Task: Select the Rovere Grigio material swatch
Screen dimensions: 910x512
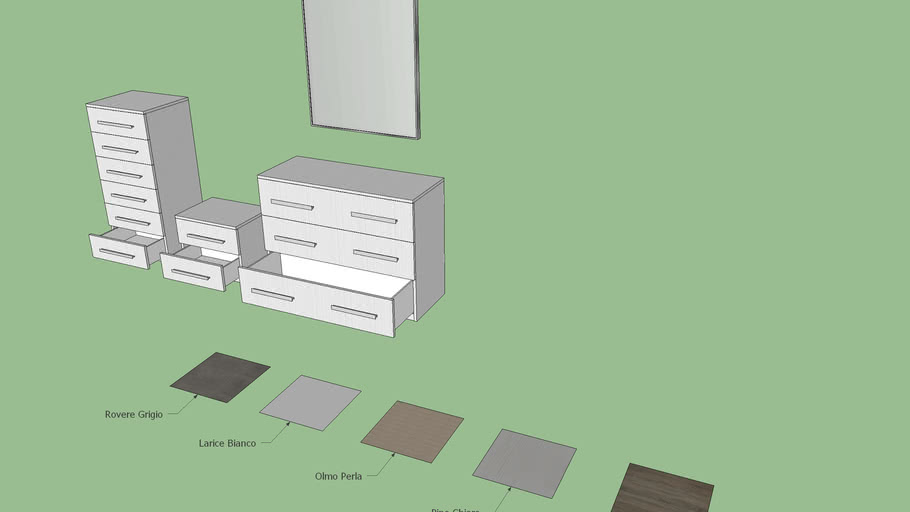Action: click(x=220, y=377)
